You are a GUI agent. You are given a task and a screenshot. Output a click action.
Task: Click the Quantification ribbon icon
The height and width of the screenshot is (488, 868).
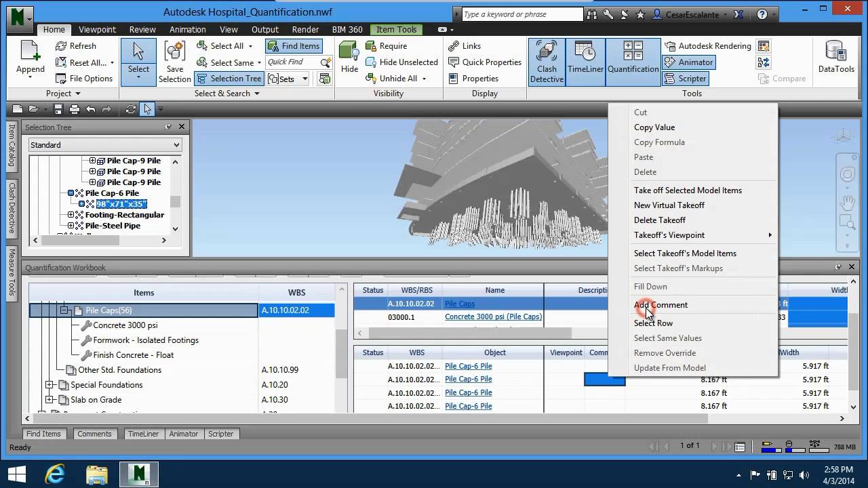[x=633, y=61]
